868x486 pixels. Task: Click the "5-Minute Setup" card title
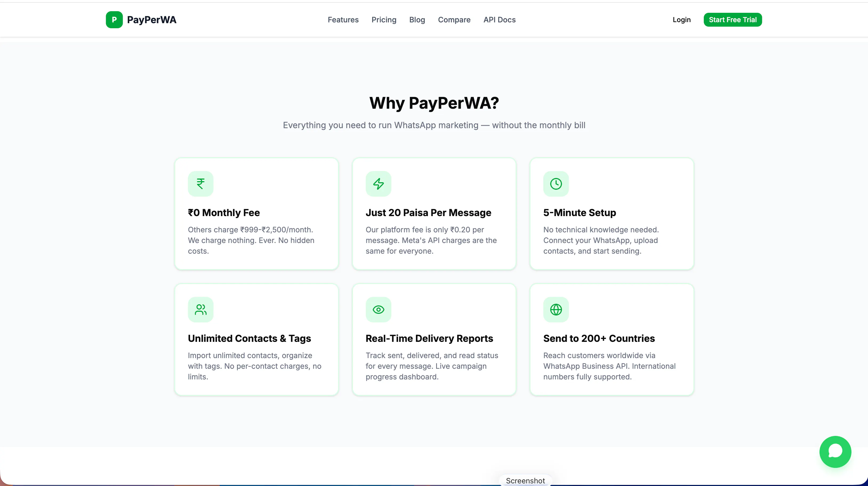point(580,213)
